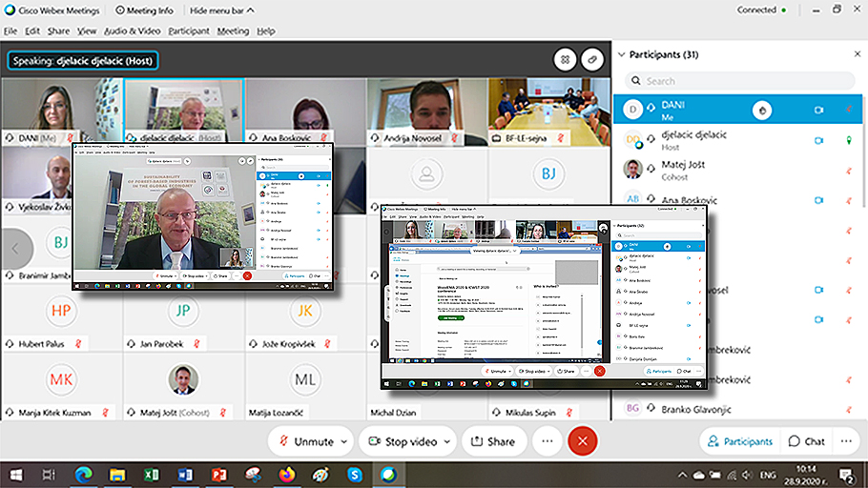Image resolution: width=868 pixels, height=488 pixels.
Task: Open Microsoft Edge from the taskbar
Action: (x=84, y=475)
